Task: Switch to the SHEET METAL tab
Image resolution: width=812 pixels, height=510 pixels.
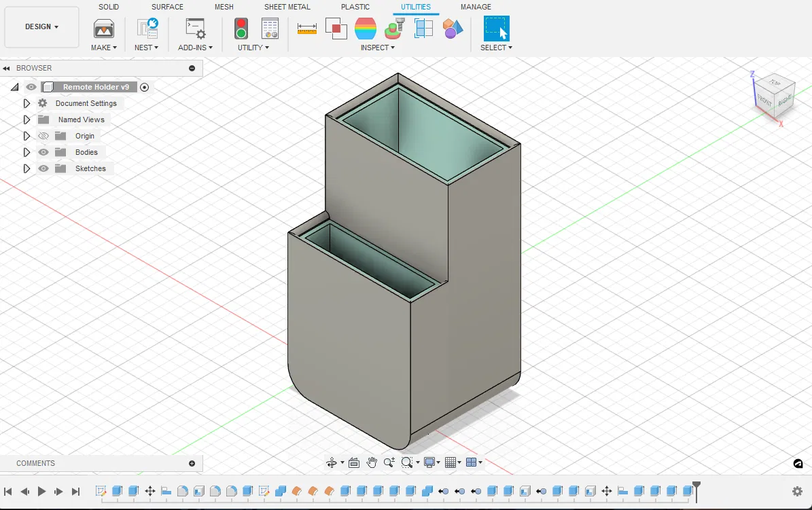Action: point(287,7)
